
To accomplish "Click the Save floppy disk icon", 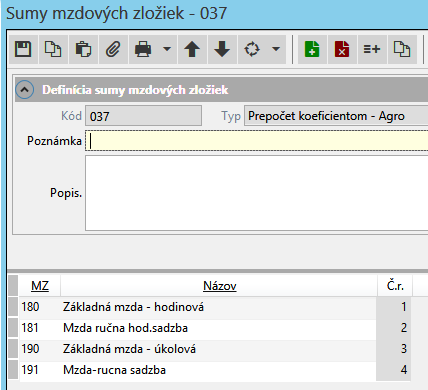I will 23,49.
